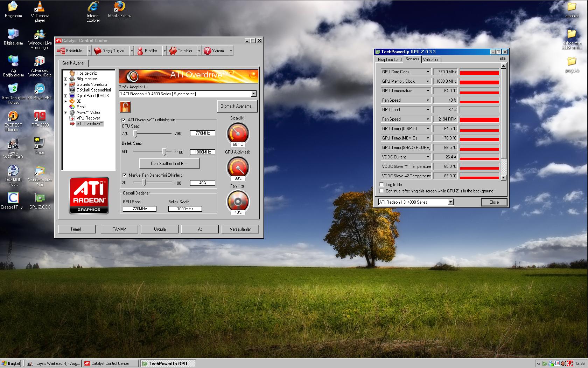Click the ATI Overdrive lock icon
This screenshot has height=368, width=588.
pos(125,107)
